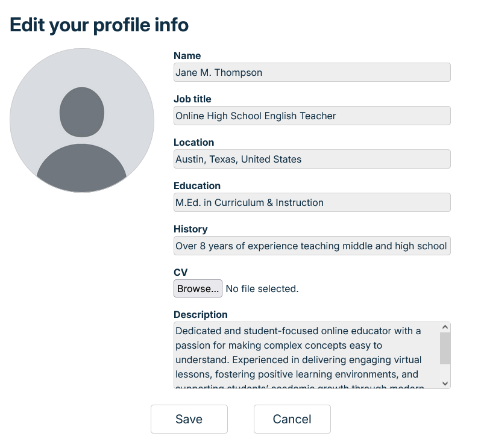
Task: Click the 'Edit your profile info' heading
Action: click(99, 25)
